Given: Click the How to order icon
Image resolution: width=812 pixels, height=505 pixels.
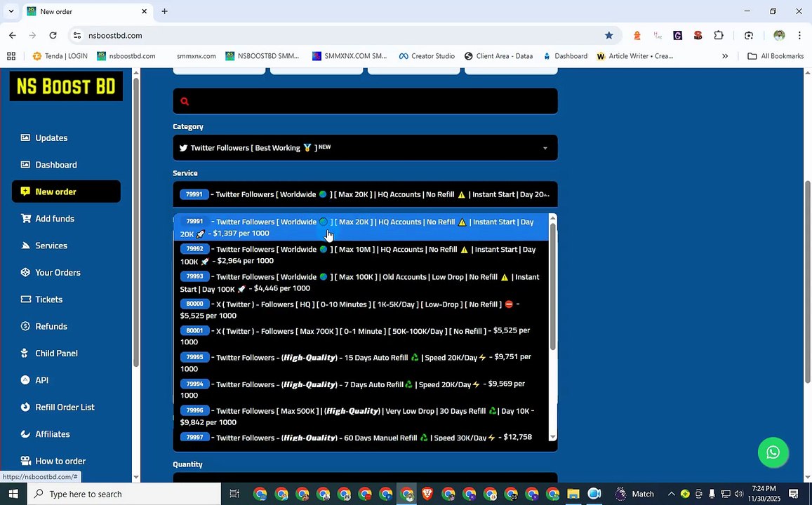Looking at the screenshot, I should (x=25, y=461).
